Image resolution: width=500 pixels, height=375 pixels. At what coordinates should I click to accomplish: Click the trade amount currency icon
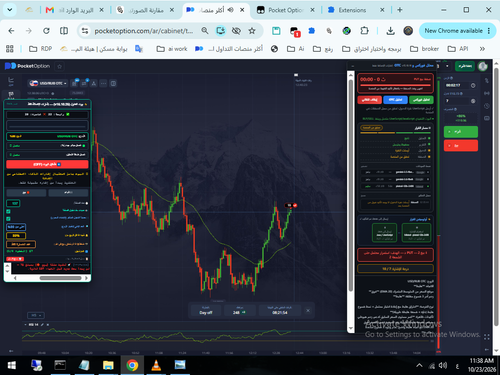coord(473,101)
